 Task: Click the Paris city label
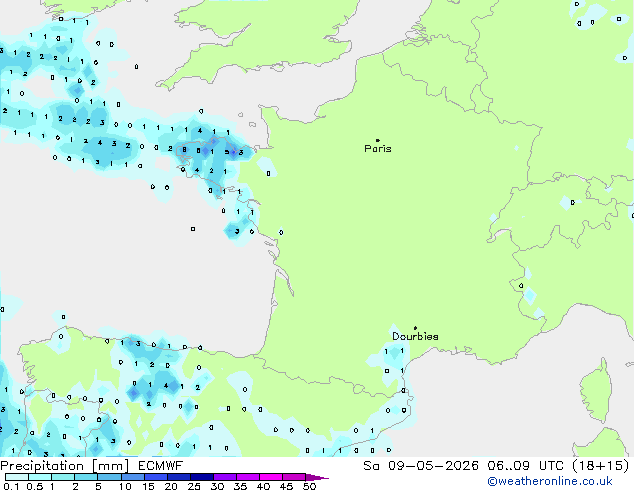(378, 149)
